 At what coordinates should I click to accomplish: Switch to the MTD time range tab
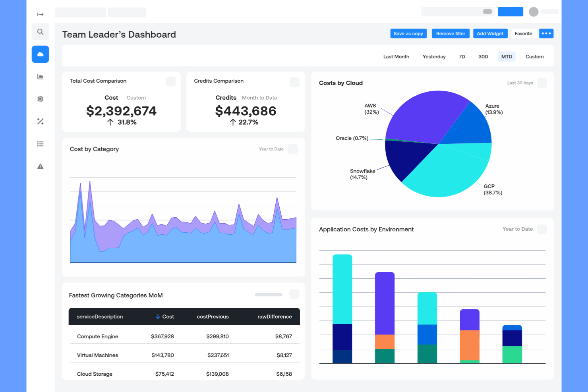507,56
